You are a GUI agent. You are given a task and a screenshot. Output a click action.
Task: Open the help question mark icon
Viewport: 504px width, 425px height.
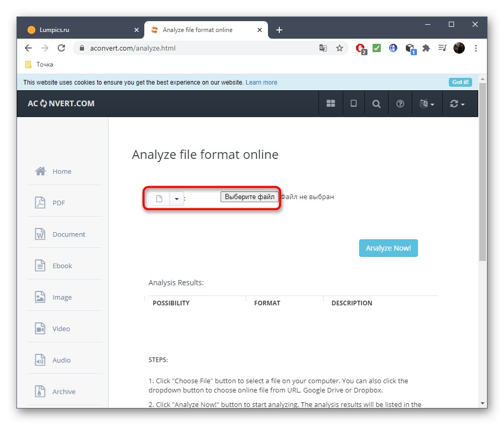tap(400, 104)
